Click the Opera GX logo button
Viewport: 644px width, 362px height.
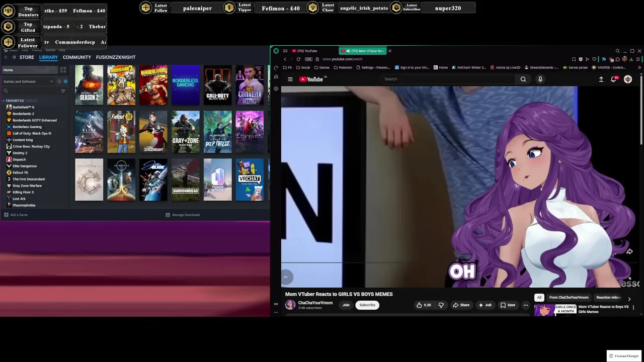tap(276, 51)
